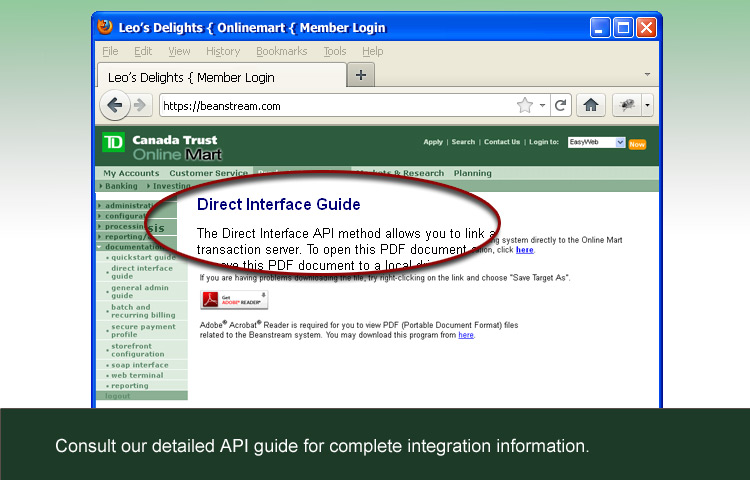Open the EasyWeb login dropdown
This screenshot has width=750, height=480.
pyautogui.click(x=597, y=142)
